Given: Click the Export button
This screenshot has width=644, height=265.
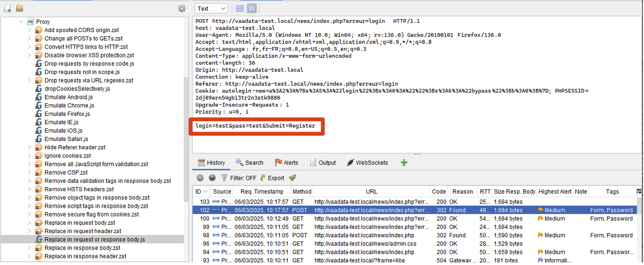Looking at the screenshot, I should click(x=272, y=178).
